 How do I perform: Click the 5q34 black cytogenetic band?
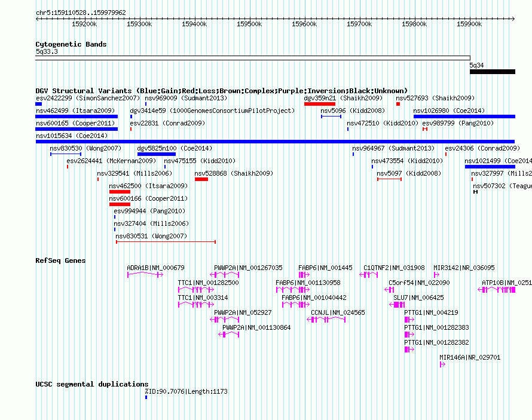pos(493,72)
